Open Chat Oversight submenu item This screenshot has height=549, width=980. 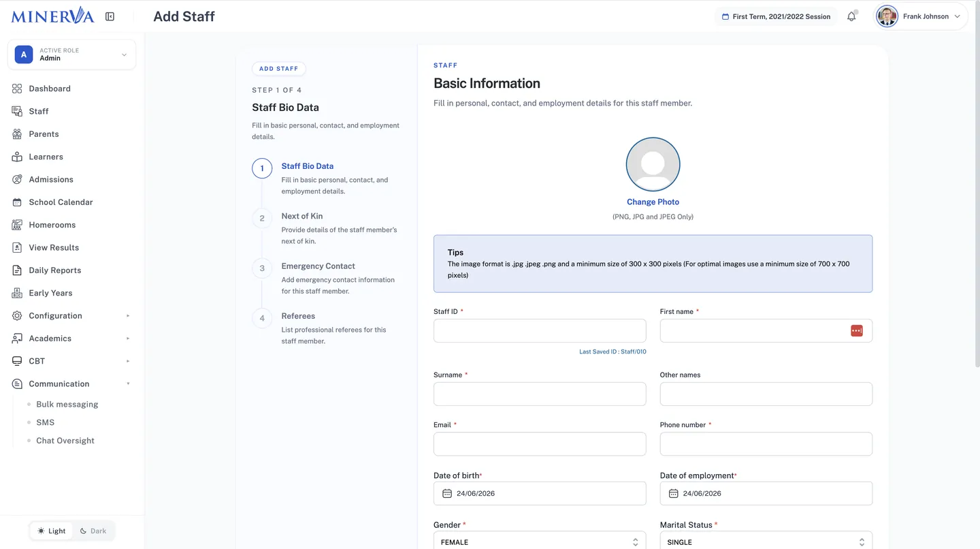(65, 441)
